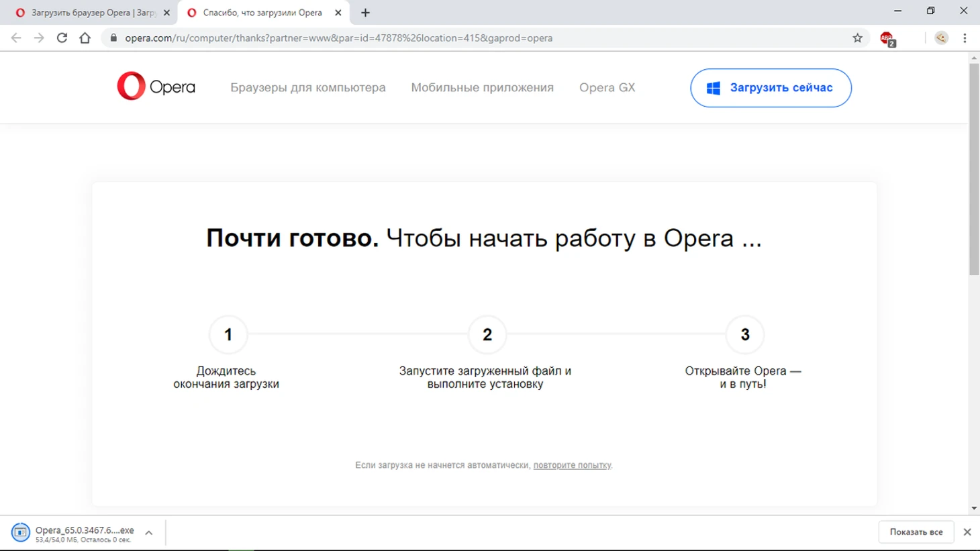Bookmark this page with the star icon
The width and height of the screenshot is (980, 551).
coord(857,38)
